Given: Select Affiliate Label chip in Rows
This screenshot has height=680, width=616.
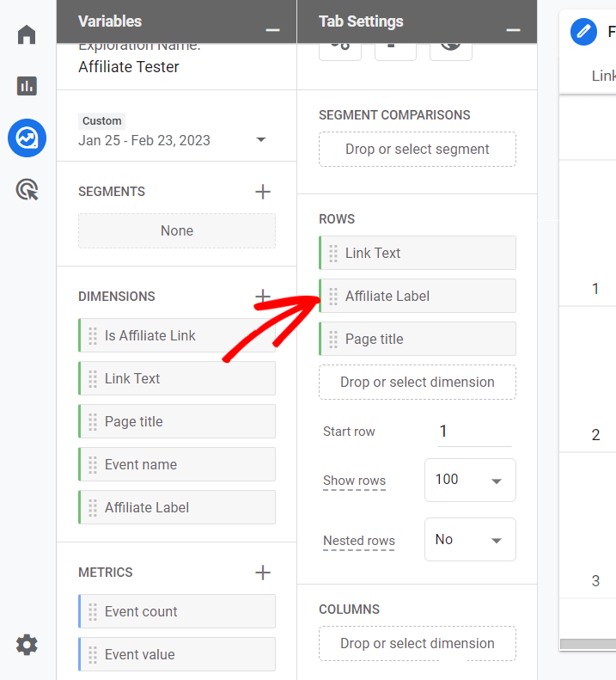Looking at the screenshot, I should (418, 296).
